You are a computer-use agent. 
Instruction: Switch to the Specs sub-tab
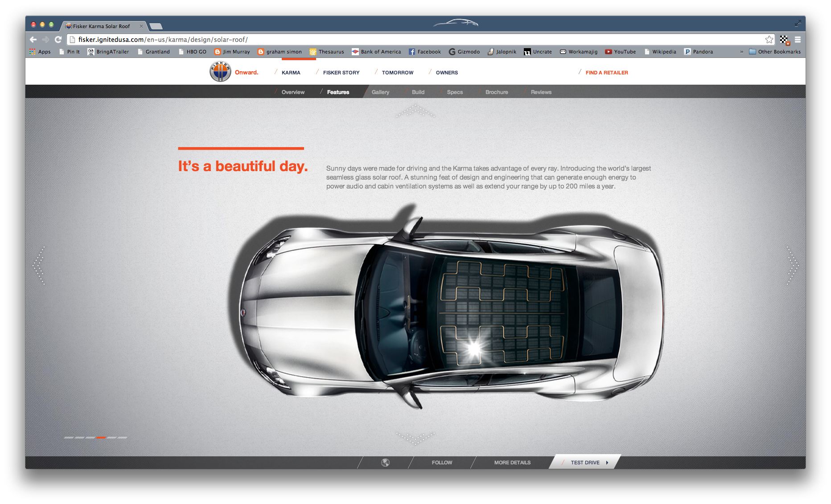coord(455,92)
